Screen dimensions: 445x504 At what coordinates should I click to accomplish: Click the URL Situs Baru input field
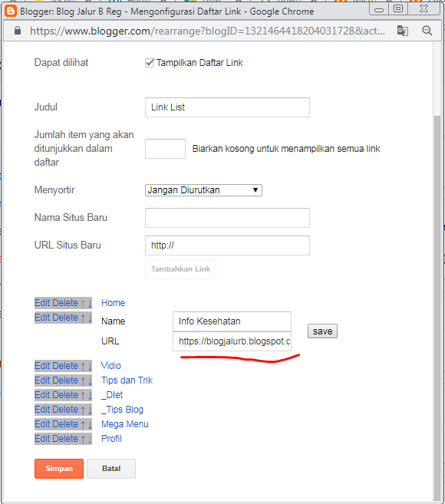[227, 245]
